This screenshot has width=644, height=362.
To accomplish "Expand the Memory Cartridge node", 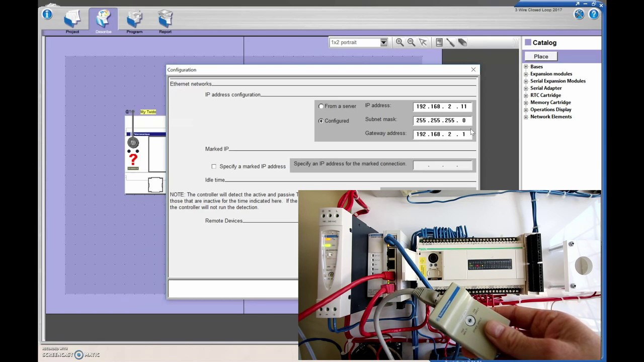I will (x=526, y=103).
